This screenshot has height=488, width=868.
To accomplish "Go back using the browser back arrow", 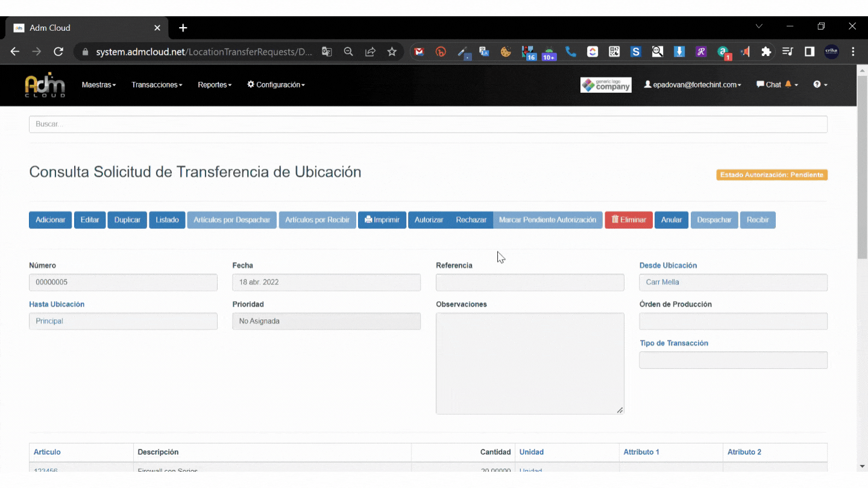I will pos(15,52).
